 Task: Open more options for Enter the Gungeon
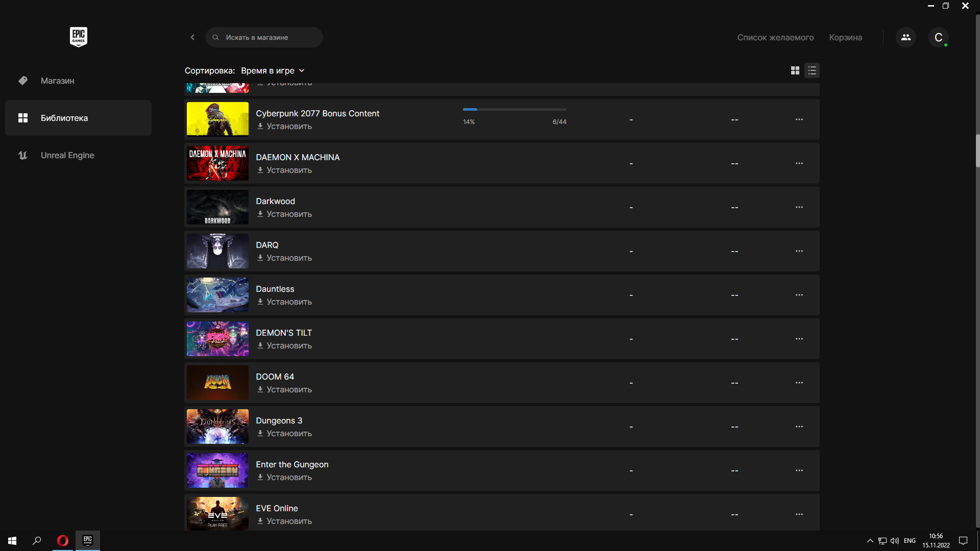coord(799,470)
